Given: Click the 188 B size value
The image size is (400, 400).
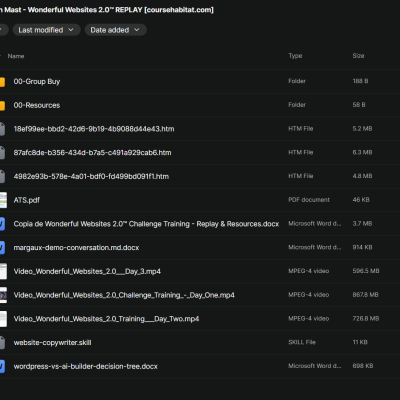Looking at the screenshot, I should (360, 81).
